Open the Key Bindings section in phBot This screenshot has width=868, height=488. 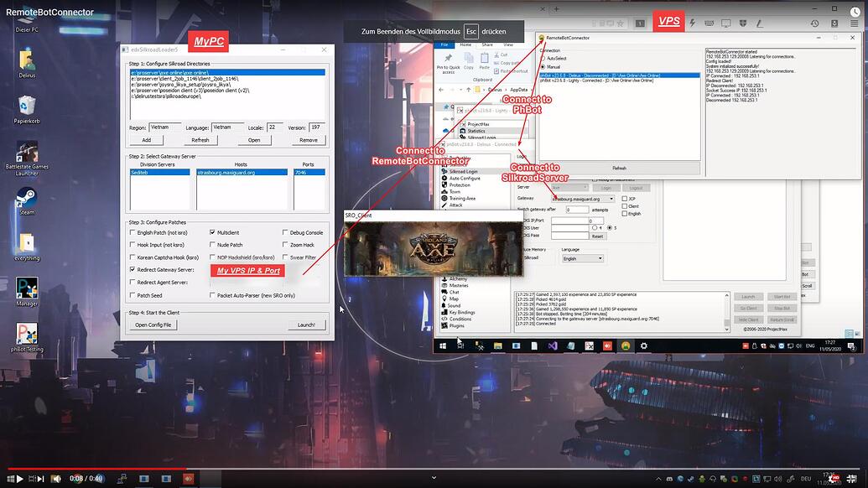point(461,313)
